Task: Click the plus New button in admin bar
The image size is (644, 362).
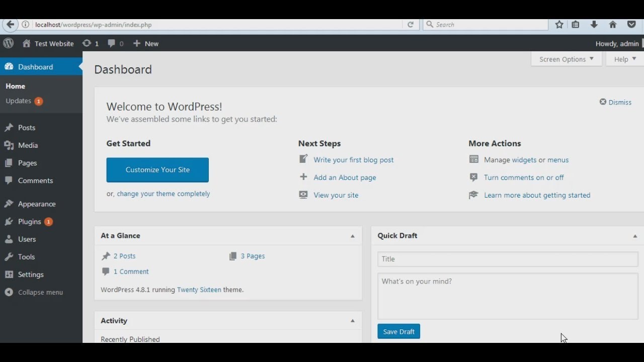Action: (x=145, y=44)
